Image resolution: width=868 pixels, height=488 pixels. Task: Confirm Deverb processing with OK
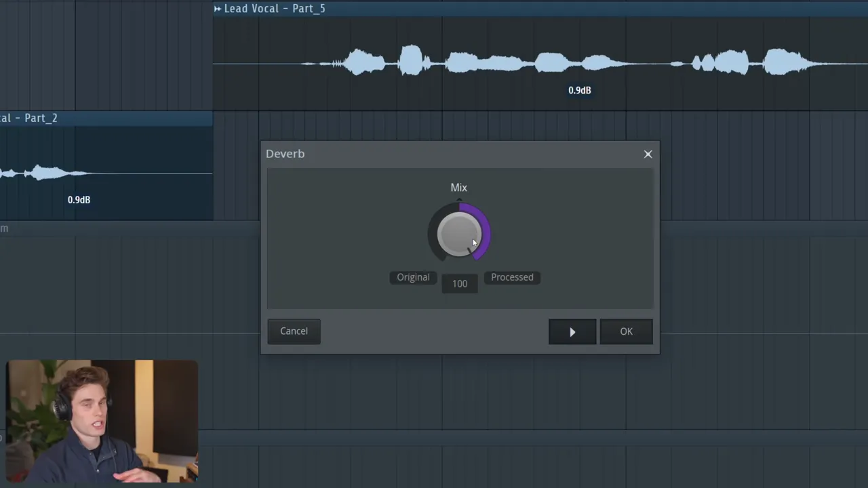(x=626, y=331)
